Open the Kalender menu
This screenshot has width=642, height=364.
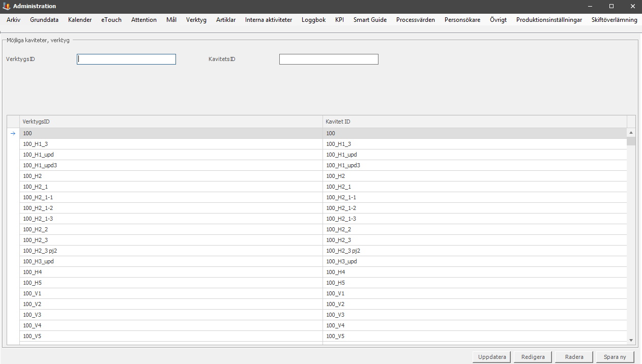tap(80, 20)
